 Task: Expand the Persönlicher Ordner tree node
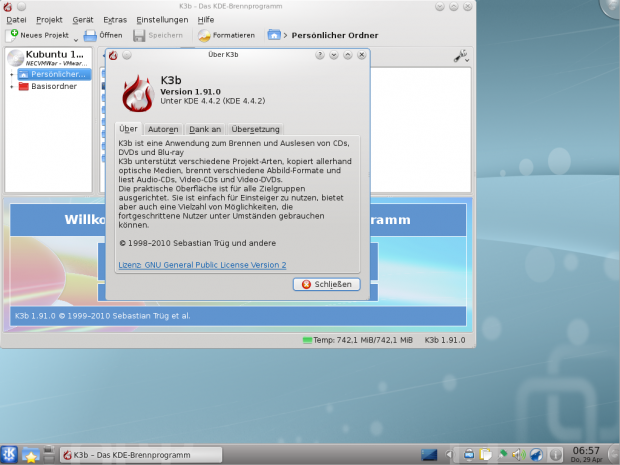pos(11,74)
